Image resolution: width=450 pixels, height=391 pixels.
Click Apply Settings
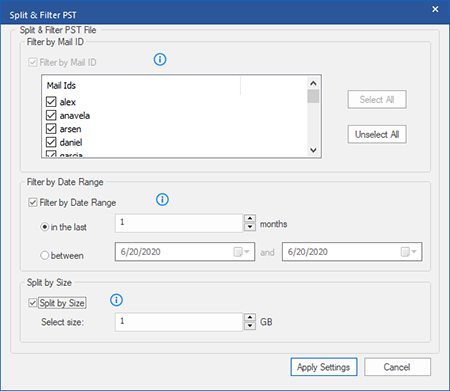point(324,367)
